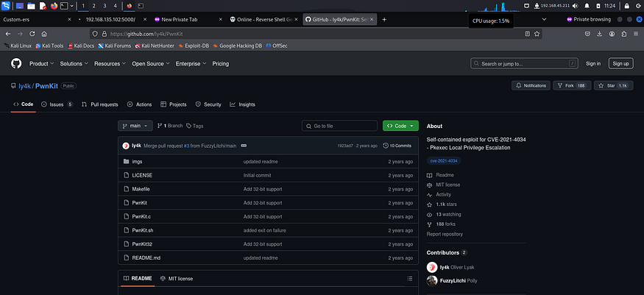Image resolution: width=644 pixels, height=295 pixels.
Task: Close the GitHub PwnKit tab
Action: tap(371, 19)
